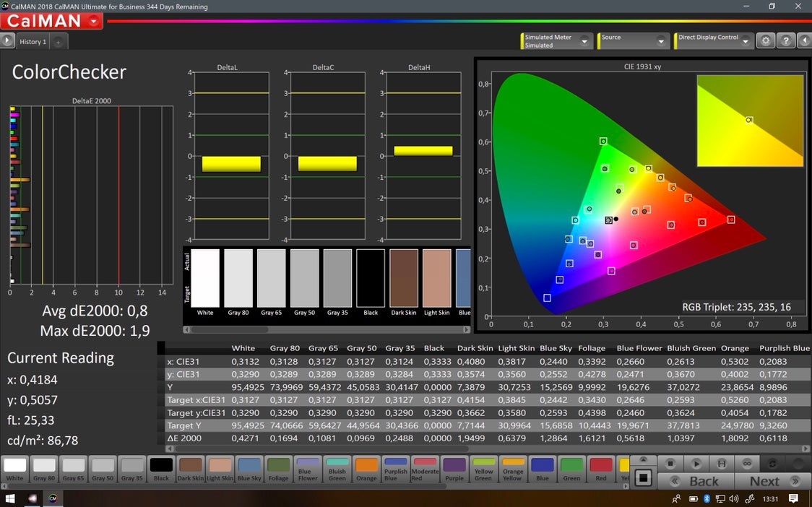Open the Windows notification center
The height and width of the screenshot is (507, 812).
click(793, 499)
